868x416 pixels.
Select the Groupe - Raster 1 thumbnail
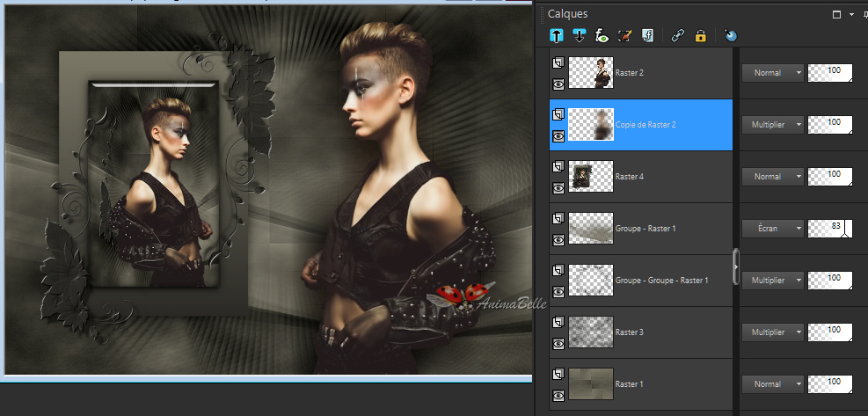pyautogui.click(x=591, y=228)
